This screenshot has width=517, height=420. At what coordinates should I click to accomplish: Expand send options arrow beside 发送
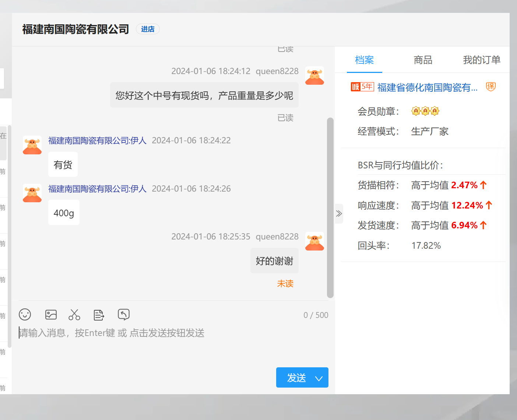[319, 378]
